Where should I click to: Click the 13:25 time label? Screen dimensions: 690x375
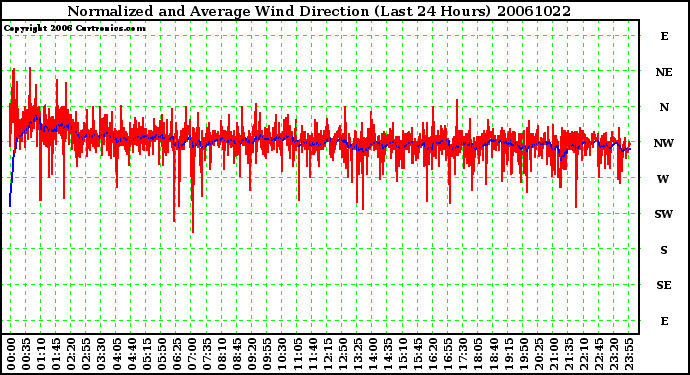pyautogui.click(x=358, y=354)
